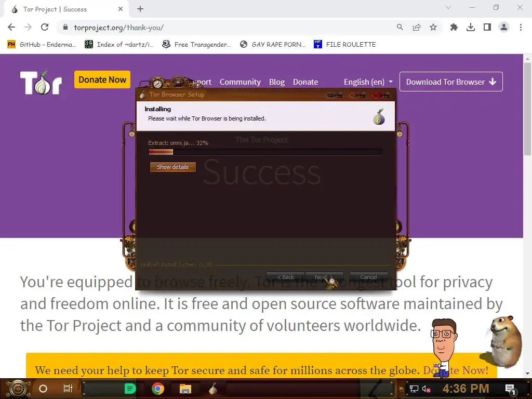
Task: Click the Next button in installer
Action: click(324, 277)
